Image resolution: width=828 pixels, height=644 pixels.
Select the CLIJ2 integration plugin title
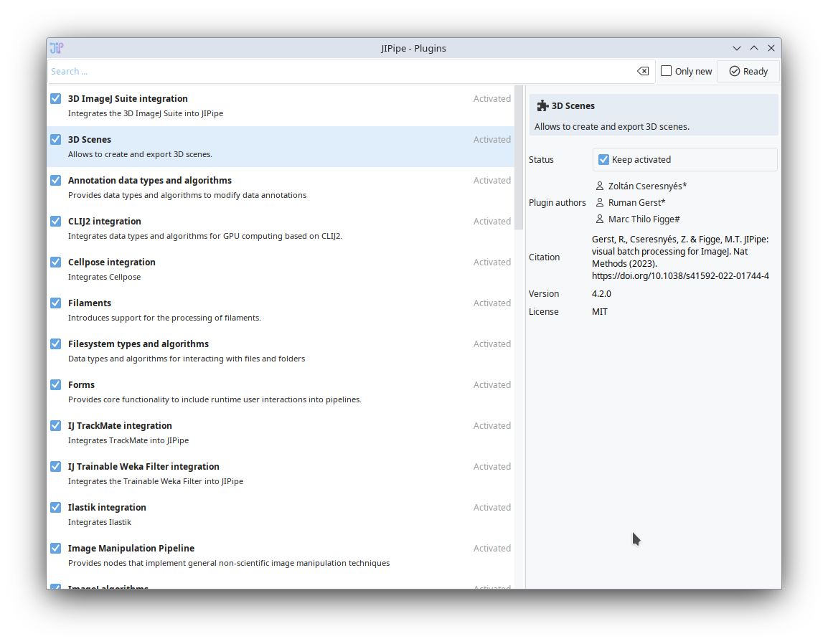[x=105, y=221]
